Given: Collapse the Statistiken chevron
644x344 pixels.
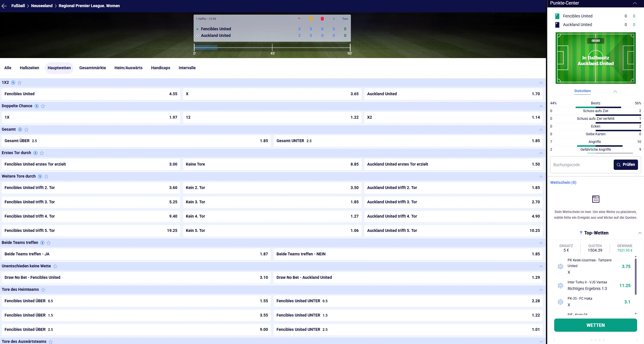Looking at the screenshot, I should pyautogui.click(x=615, y=92).
